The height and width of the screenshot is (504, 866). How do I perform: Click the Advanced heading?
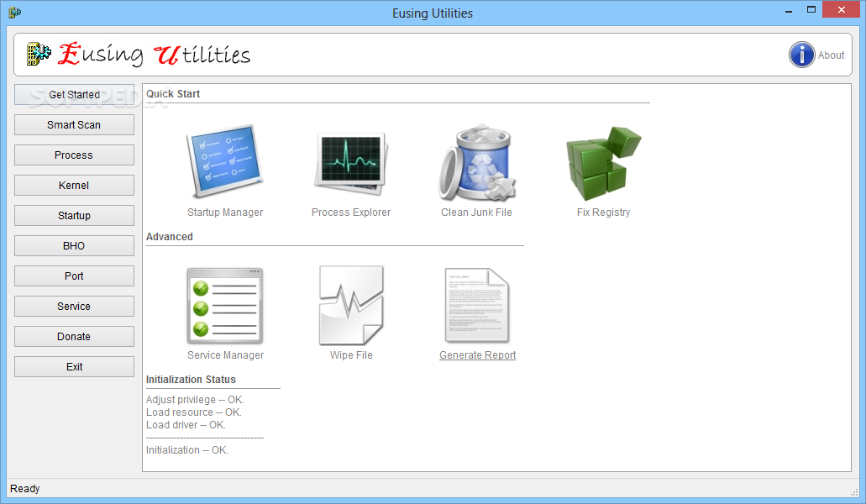coord(169,237)
